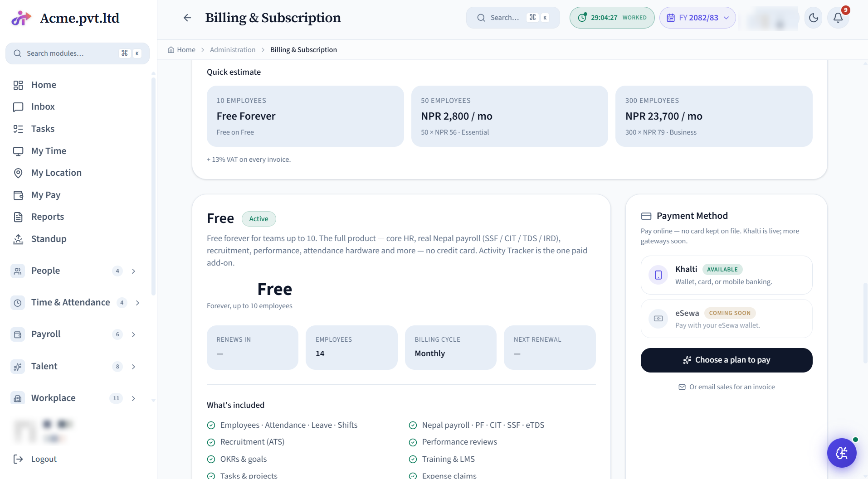
Task: Click the Logout link
Action: (x=44, y=459)
